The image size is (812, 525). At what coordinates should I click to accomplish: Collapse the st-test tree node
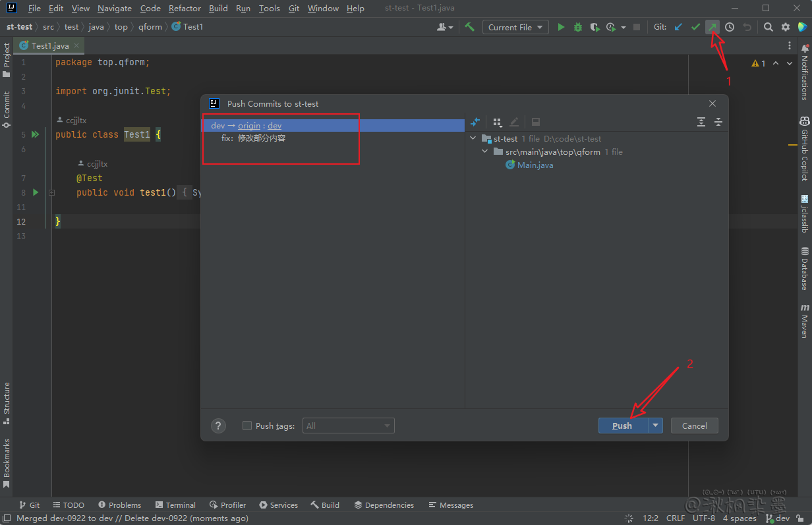click(x=473, y=139)
